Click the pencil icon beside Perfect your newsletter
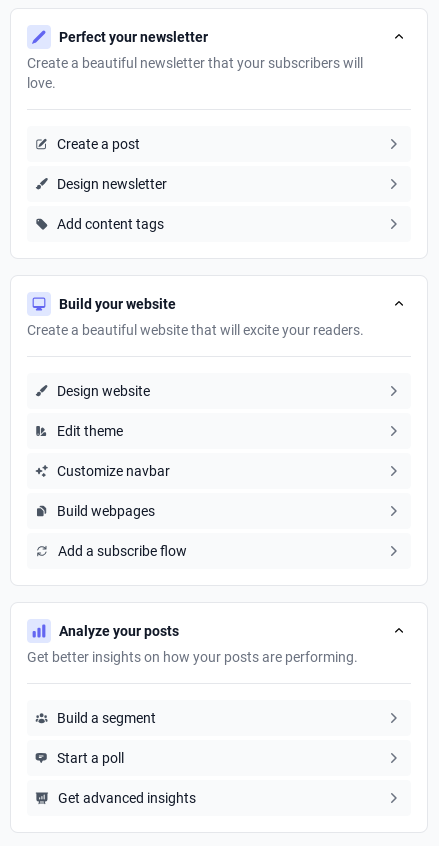Viewport: 439px width, 846px height. pos(39,37)
